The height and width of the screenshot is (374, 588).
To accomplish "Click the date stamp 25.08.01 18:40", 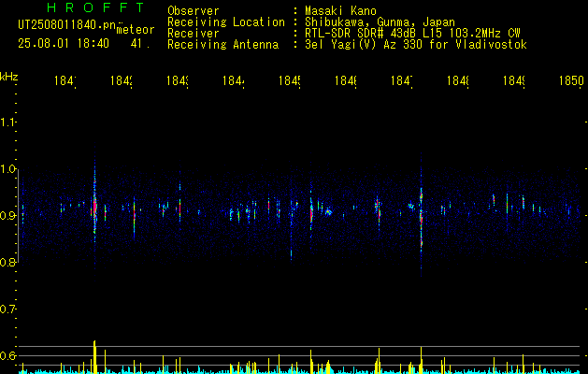I will (64, 44).
